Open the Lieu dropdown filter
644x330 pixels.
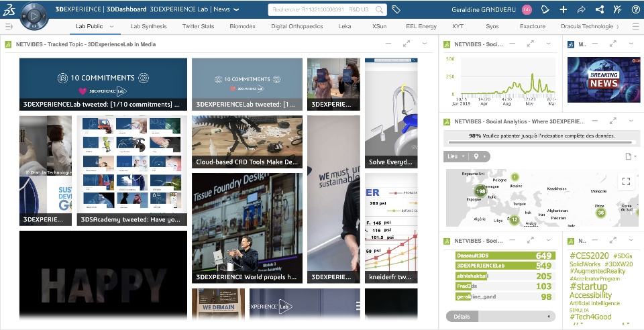click(x=456, y=156)
